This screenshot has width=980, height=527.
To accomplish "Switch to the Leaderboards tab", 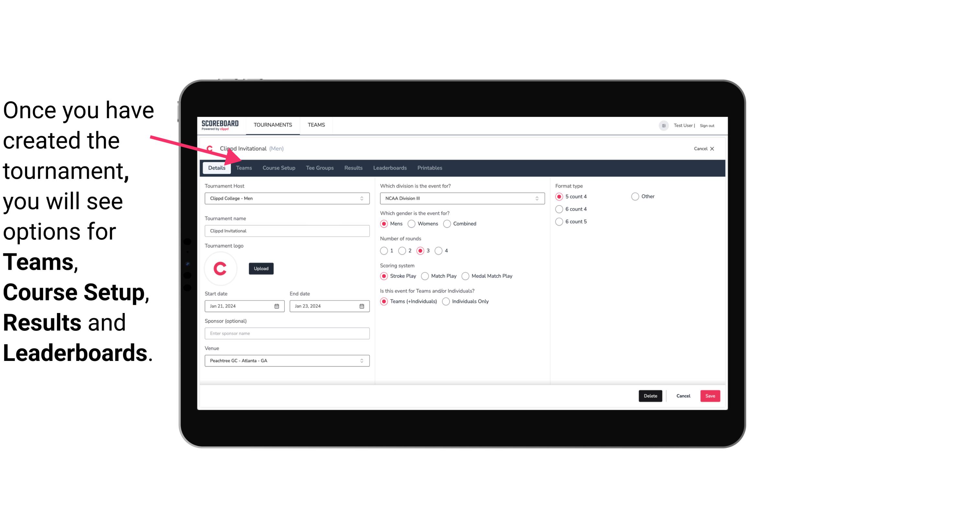I will pyautogui.click(x=390, y=167).
